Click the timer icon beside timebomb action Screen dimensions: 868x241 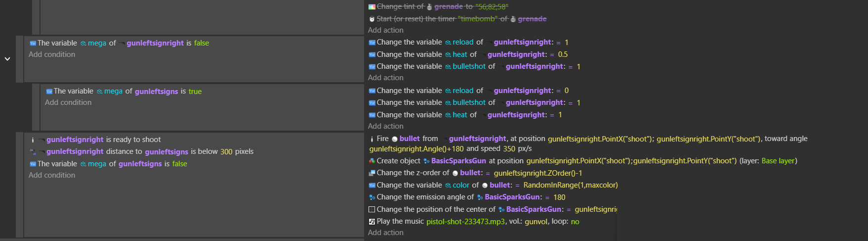point(372,19)
